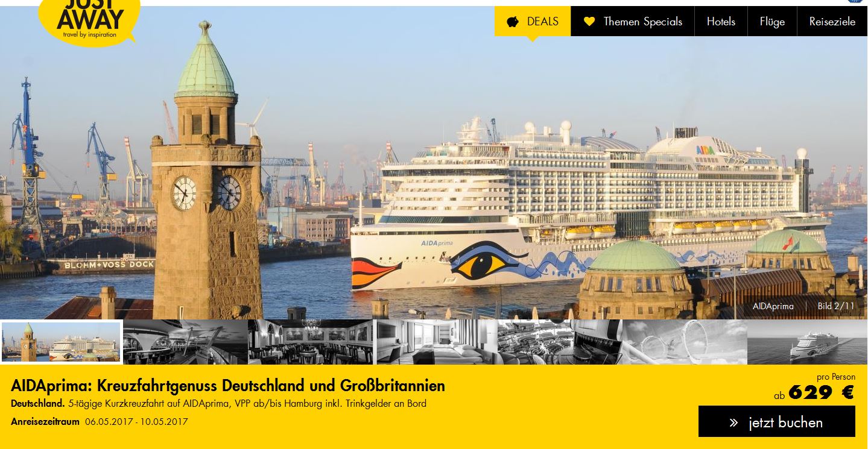The image size is (868, 449).
Task: Click the double chevron icon on jetzt buchen
Action: click(x=733, y=422)
